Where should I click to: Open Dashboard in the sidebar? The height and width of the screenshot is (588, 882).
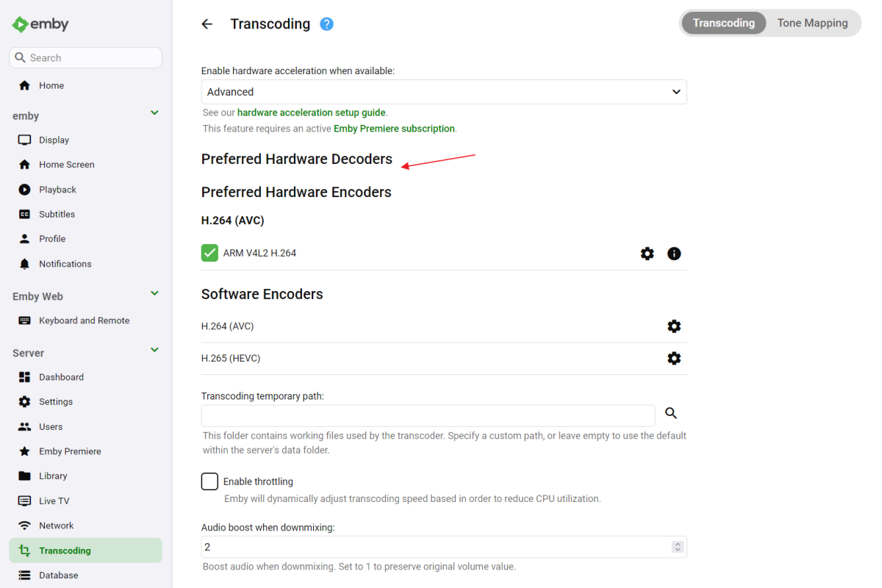(61, 377)
